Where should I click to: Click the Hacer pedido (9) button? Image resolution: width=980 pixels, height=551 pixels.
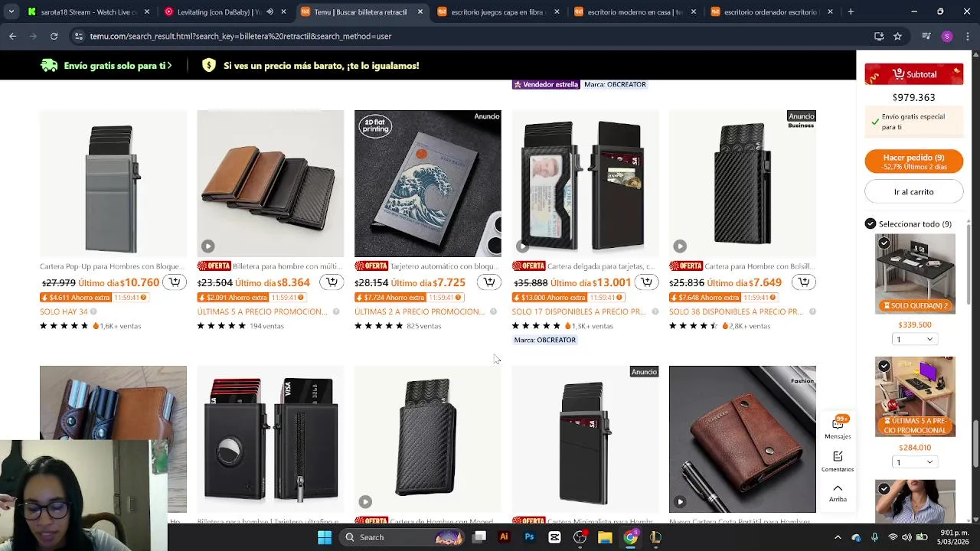(913, 161)
